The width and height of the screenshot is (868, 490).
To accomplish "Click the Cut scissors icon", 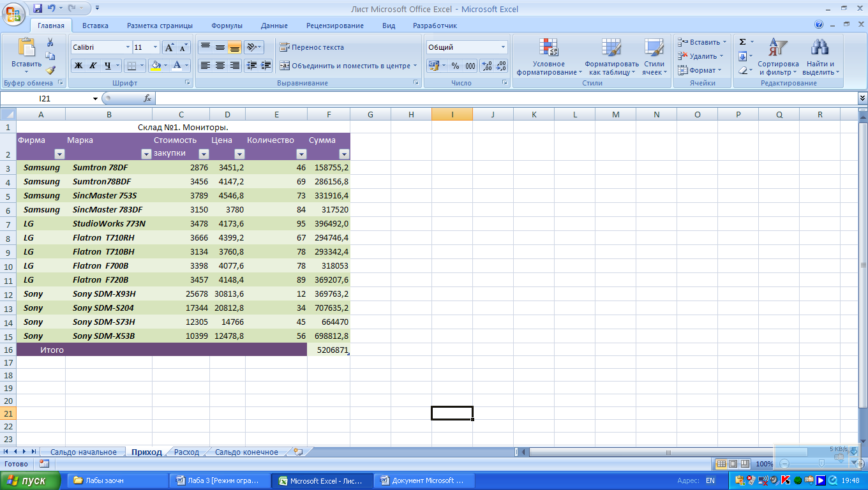I will click(50, 42).
